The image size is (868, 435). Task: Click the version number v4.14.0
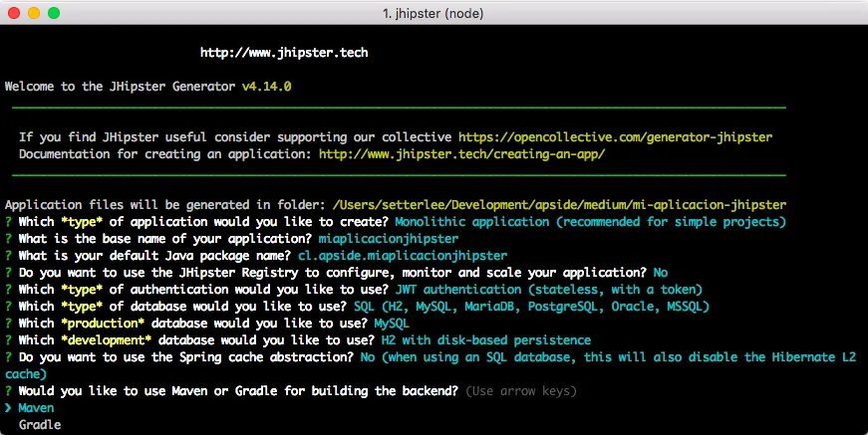click(x=267, y=87)
